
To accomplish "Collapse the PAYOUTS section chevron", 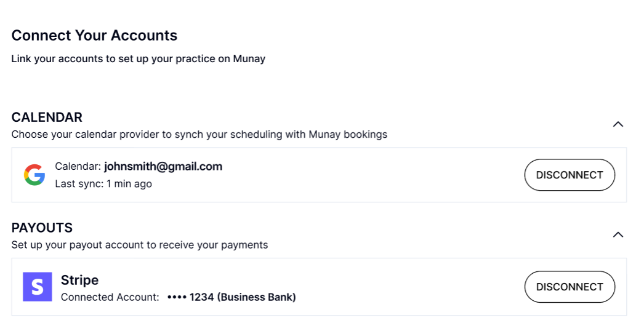I will 618,234.
